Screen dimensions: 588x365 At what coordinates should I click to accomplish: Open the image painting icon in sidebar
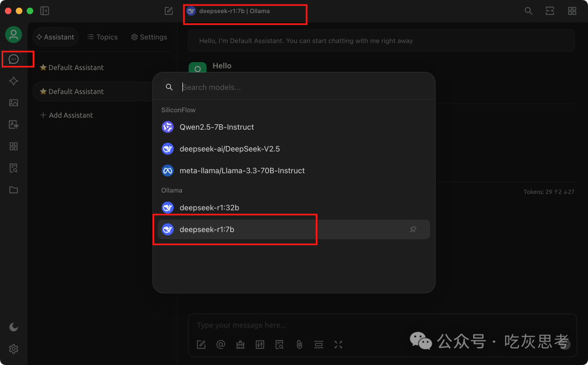coord(14,103)
